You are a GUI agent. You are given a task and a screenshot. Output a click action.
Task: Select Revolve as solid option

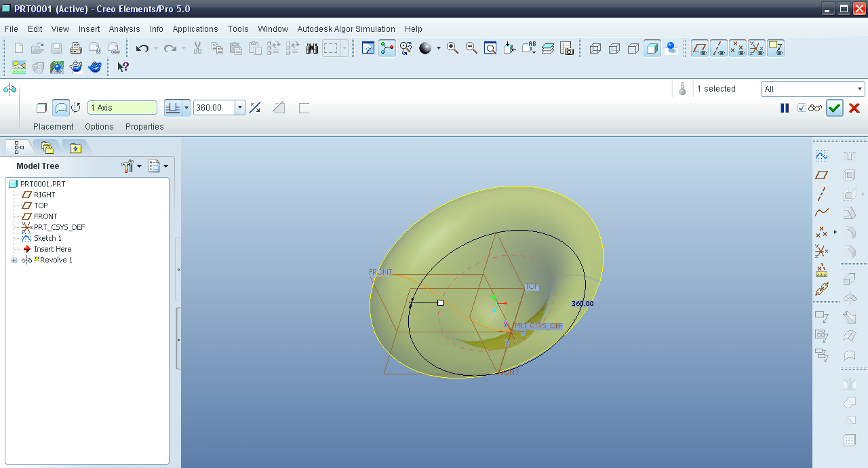coord(41,108)
